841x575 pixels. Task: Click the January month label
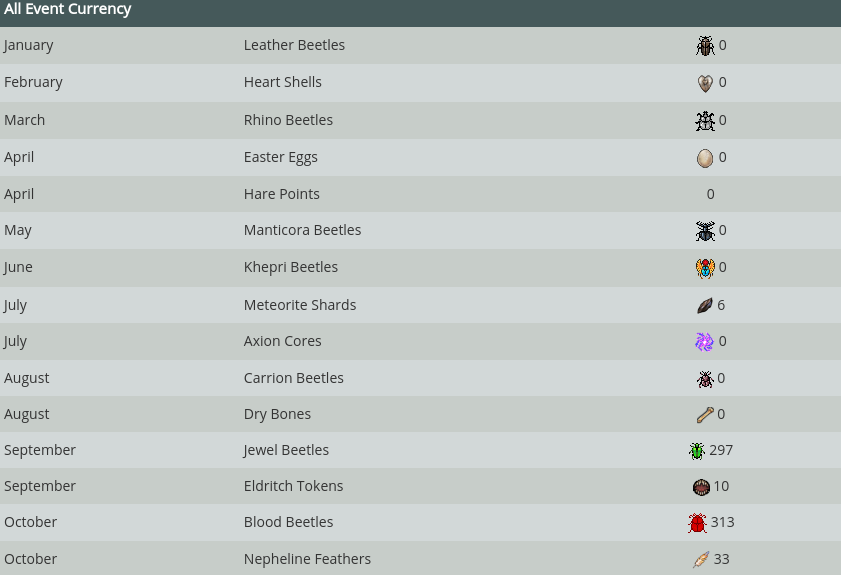(x=29, y=45)
